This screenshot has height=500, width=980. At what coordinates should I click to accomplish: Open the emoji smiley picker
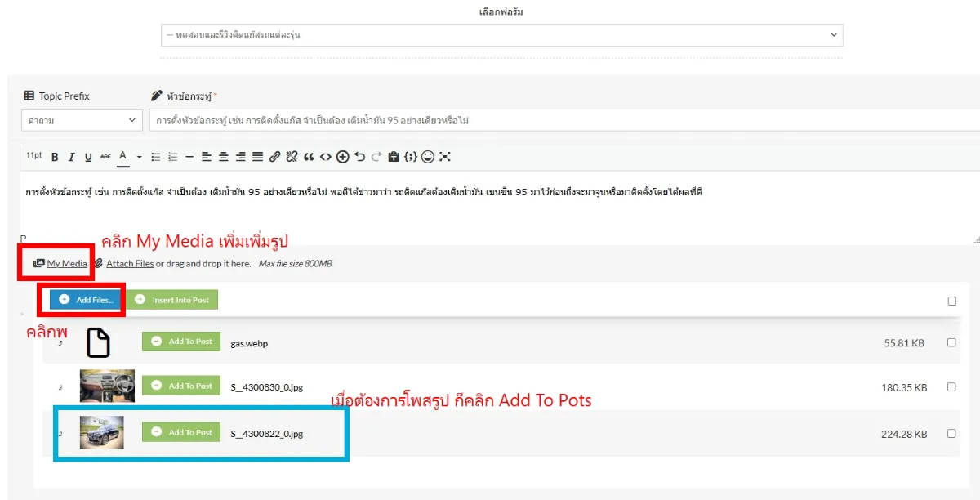coord(427,157)
